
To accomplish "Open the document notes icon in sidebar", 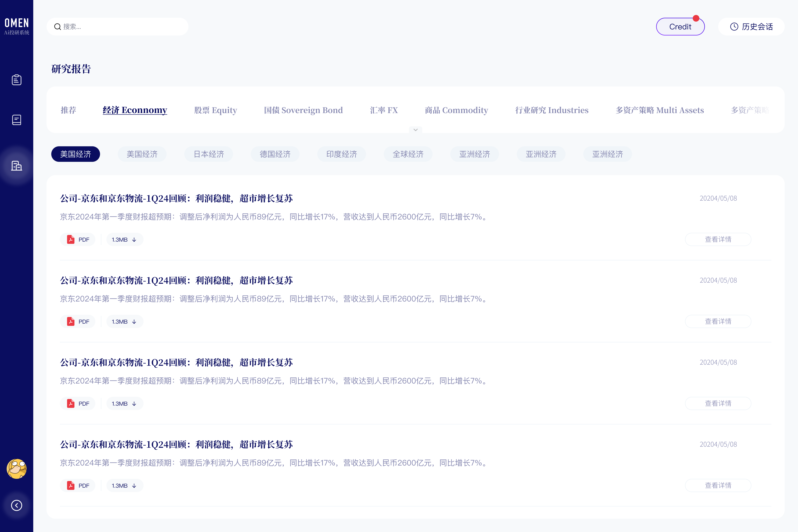I will tap(17, 120).
